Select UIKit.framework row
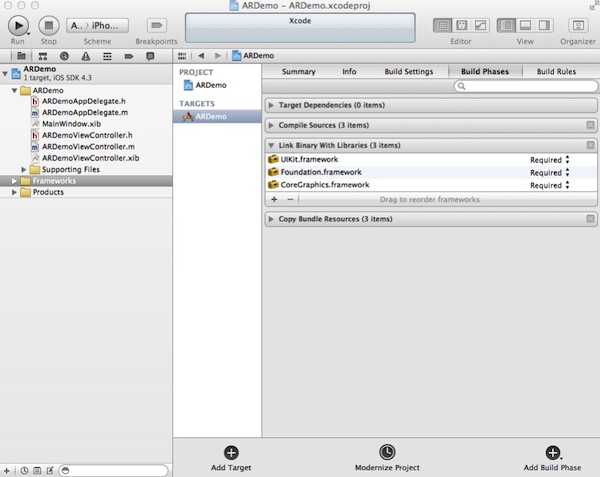 tap(431, 160)
